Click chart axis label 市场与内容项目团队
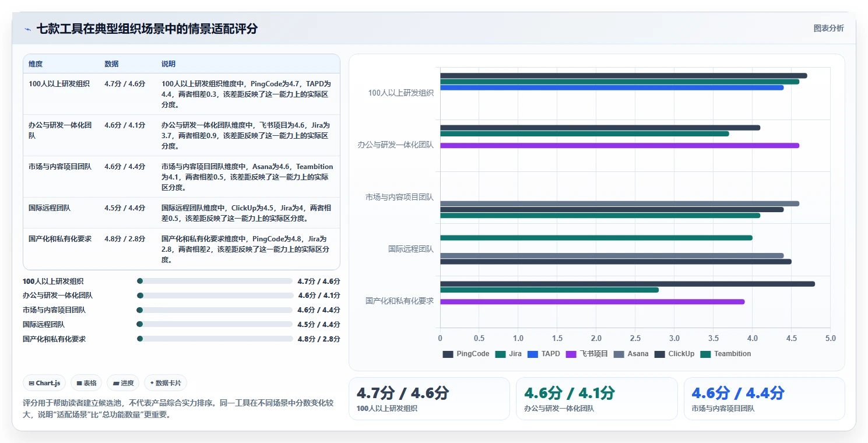The width and height of the screenshot is (868, 443). 400,197
